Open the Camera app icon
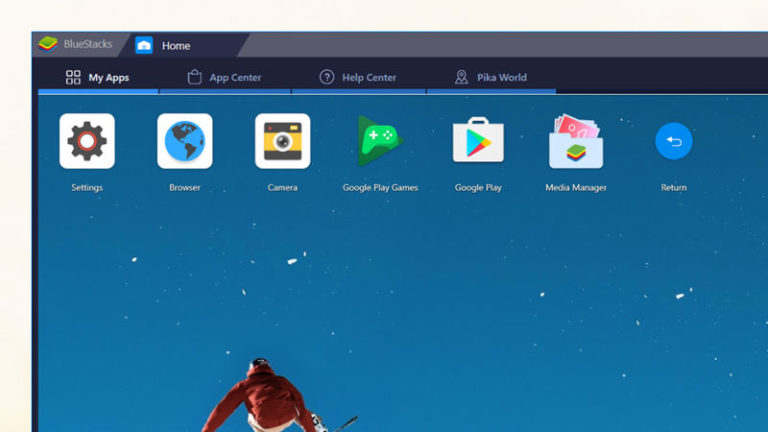768x432 pixels. point(283,141)
